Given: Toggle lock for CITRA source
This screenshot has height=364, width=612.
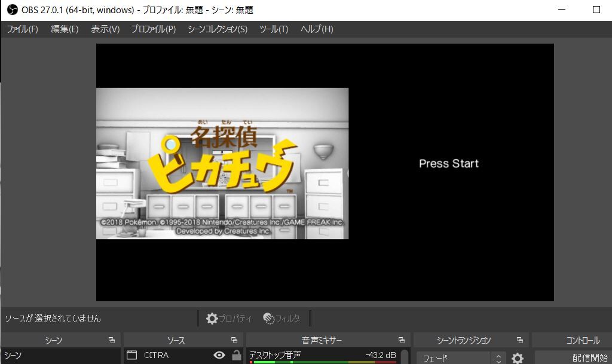Looking at the screenshot, I should (236, 355).
